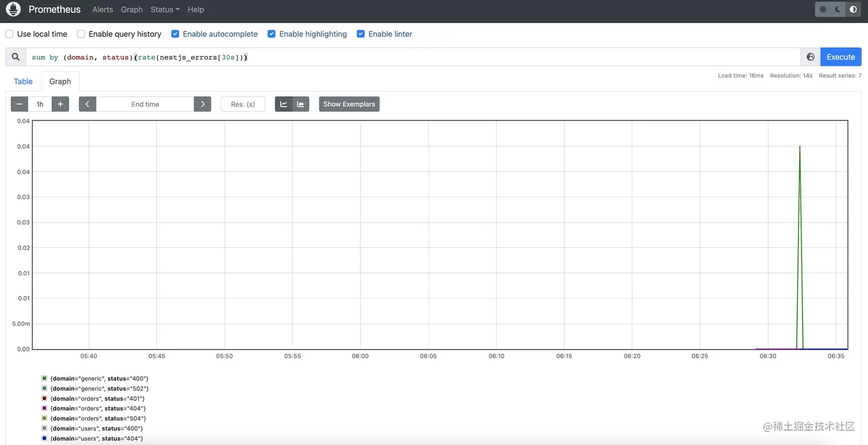Select legend entry orders status 504
Viewport: 868px width, 445px height.
point(98,419)
